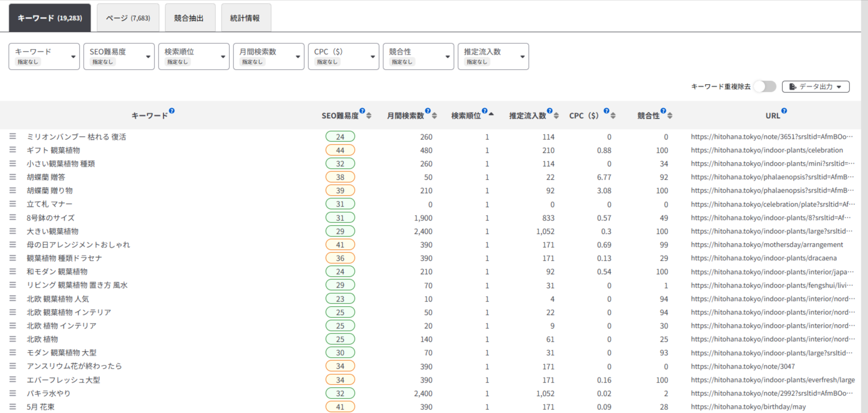
Task: Open SEO難易度 filter dropdown
Action: [119, 56]
